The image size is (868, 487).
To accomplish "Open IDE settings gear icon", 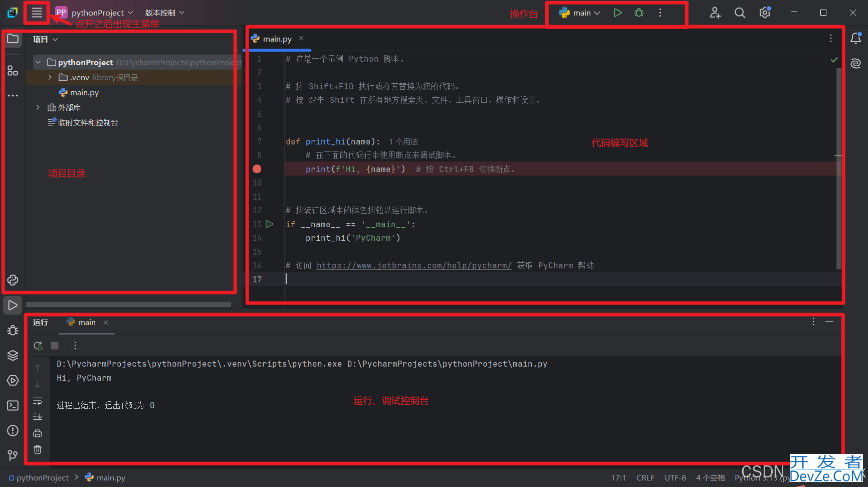I will point(765,13).
